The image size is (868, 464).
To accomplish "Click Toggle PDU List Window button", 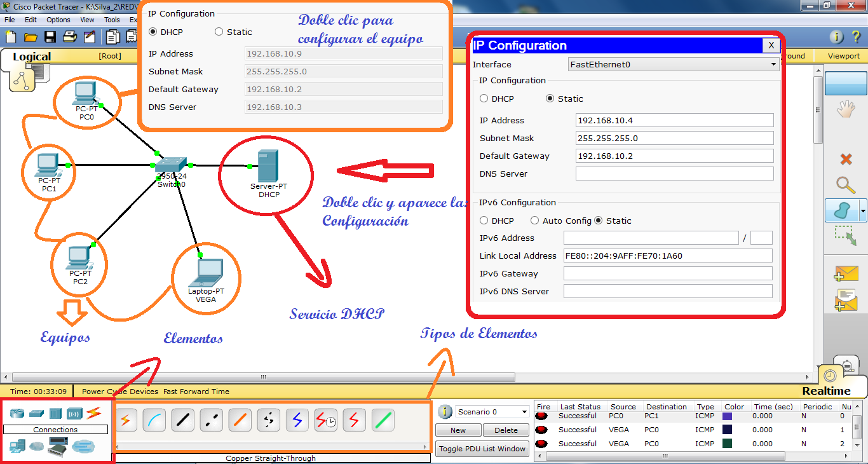I will tap(483, 449).
